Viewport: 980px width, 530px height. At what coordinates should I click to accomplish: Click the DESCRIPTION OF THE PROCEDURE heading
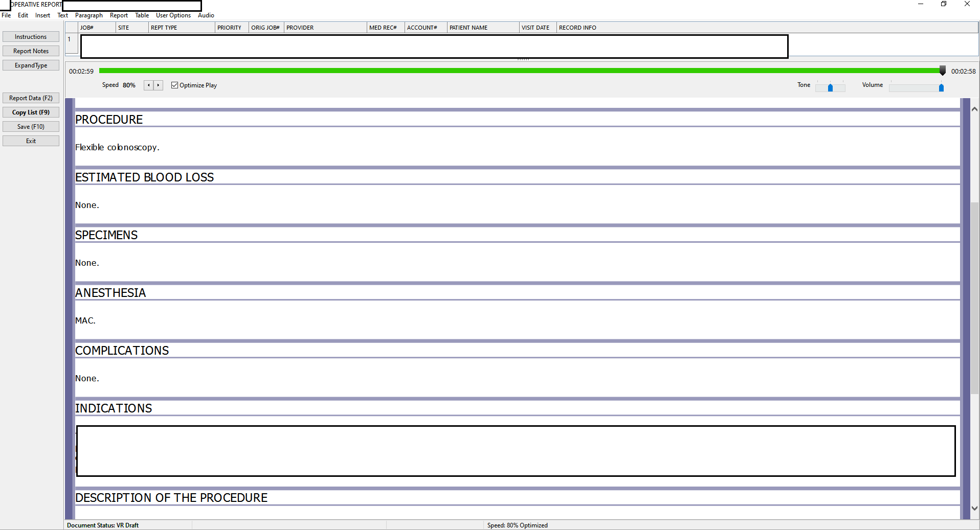(x=171, y=498)
